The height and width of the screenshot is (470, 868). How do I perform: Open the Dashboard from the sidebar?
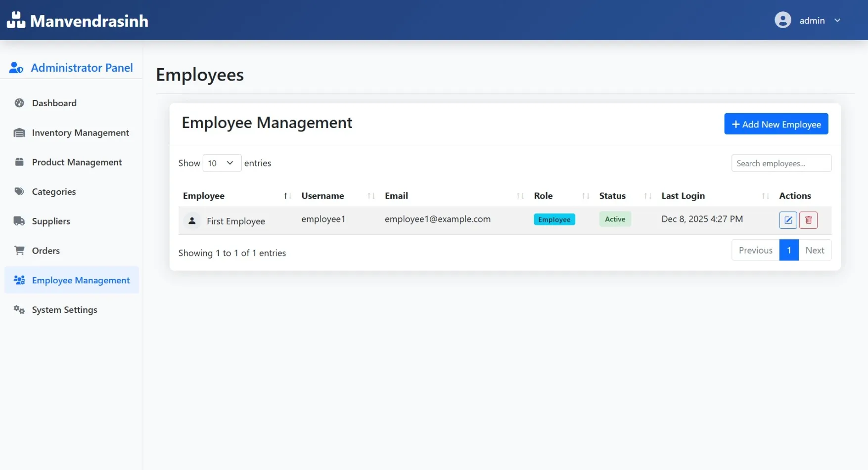coord(54,103)
